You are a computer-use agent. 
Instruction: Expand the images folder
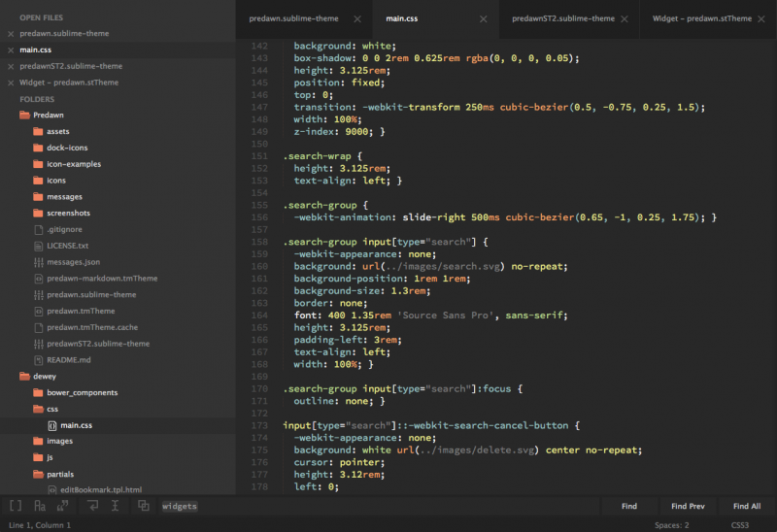tap(38, 441)
